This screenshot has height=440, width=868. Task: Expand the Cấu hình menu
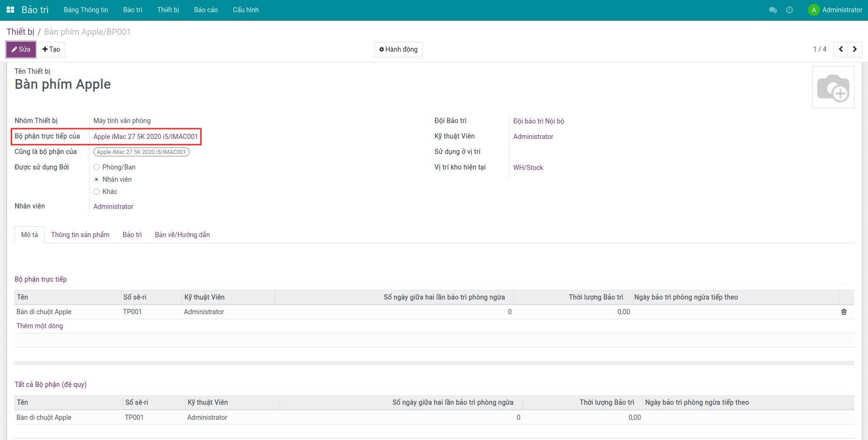(245, 10)
